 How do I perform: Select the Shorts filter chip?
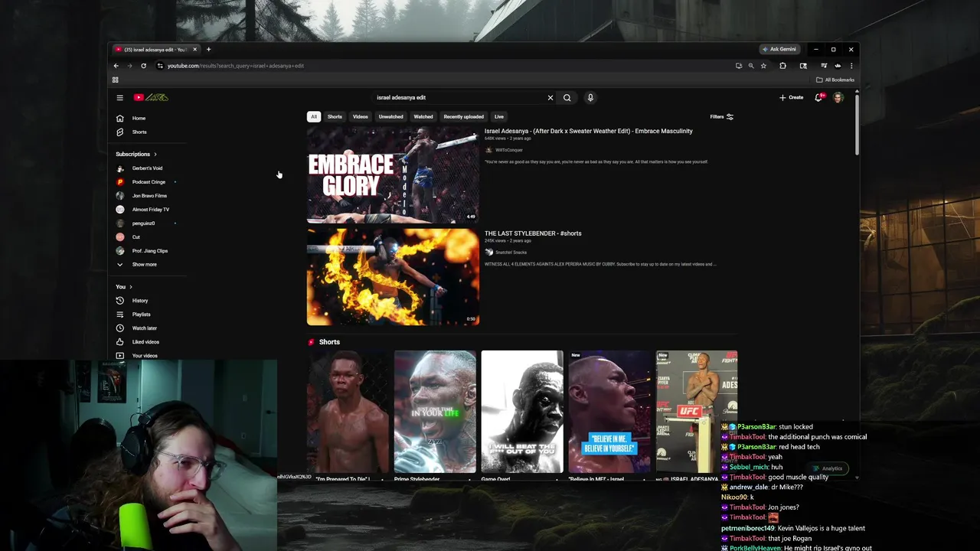(x=335, y=117)
